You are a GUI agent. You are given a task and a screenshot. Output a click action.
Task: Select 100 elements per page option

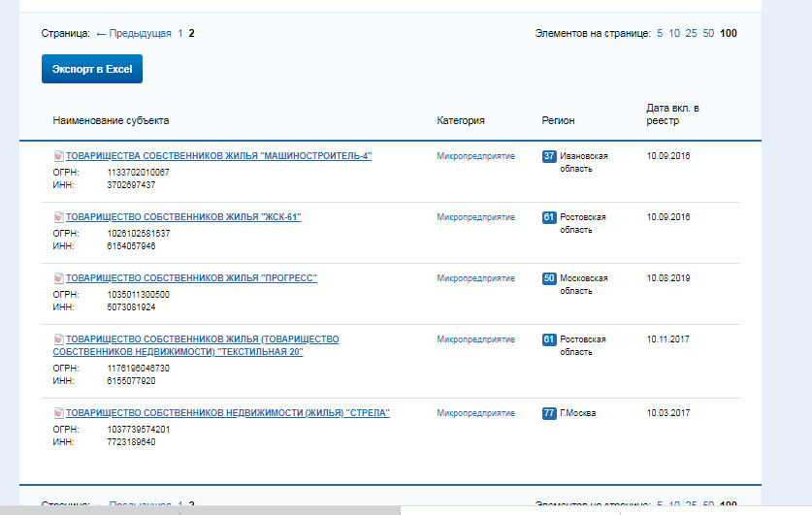[729, 33]
